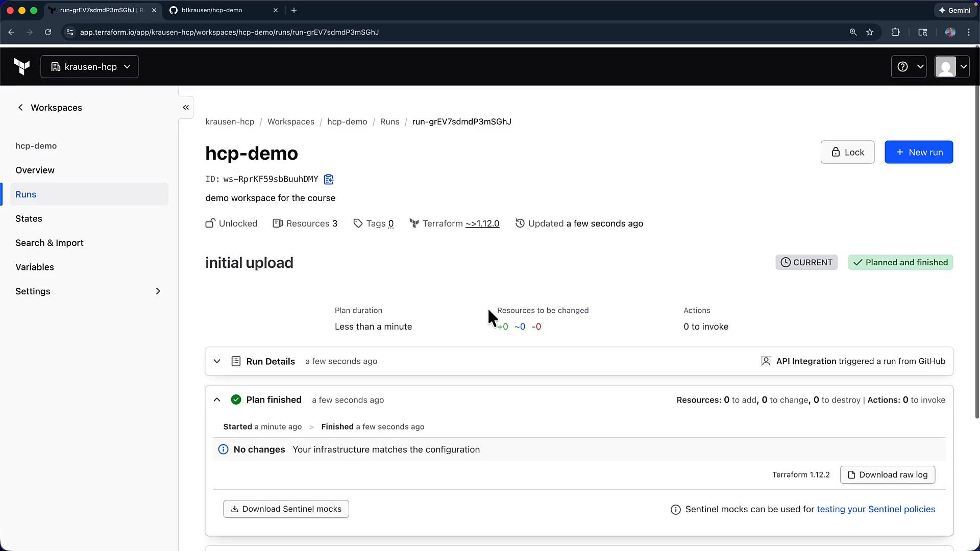The image size is (980, 551).
Task: Download Sentinel mocks
Action: 286,509
